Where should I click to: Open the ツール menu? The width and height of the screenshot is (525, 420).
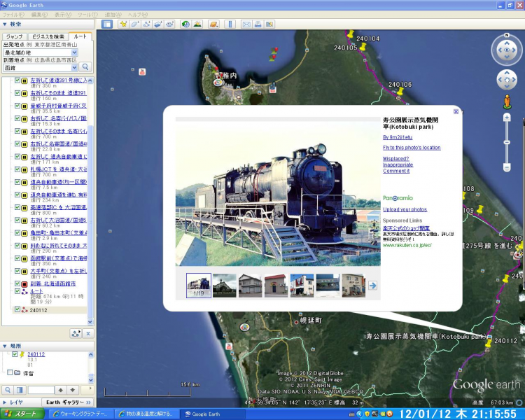pos(87,14)
